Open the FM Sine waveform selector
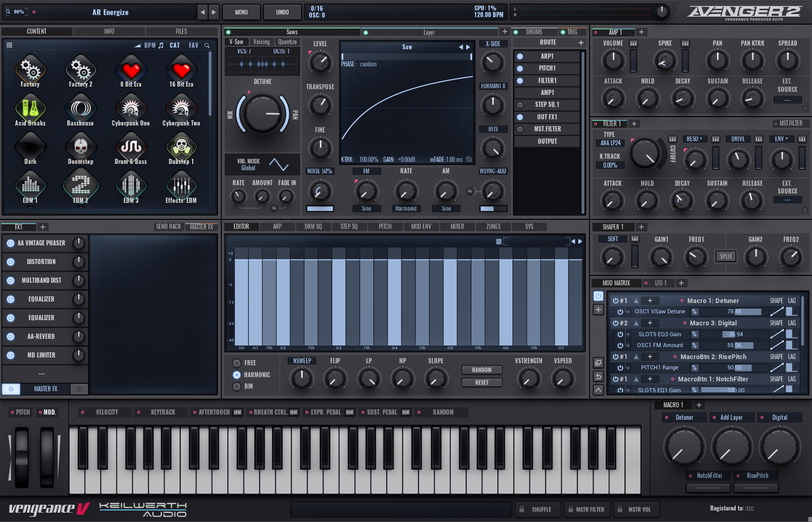Viewport: 812px width, 522px height. [366, 209]
